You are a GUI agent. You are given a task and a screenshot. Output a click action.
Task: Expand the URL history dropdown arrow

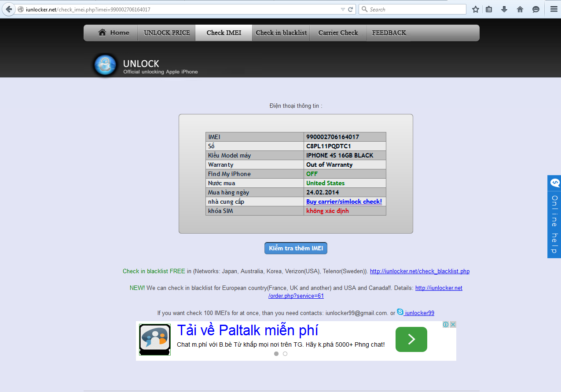(343, 9)
